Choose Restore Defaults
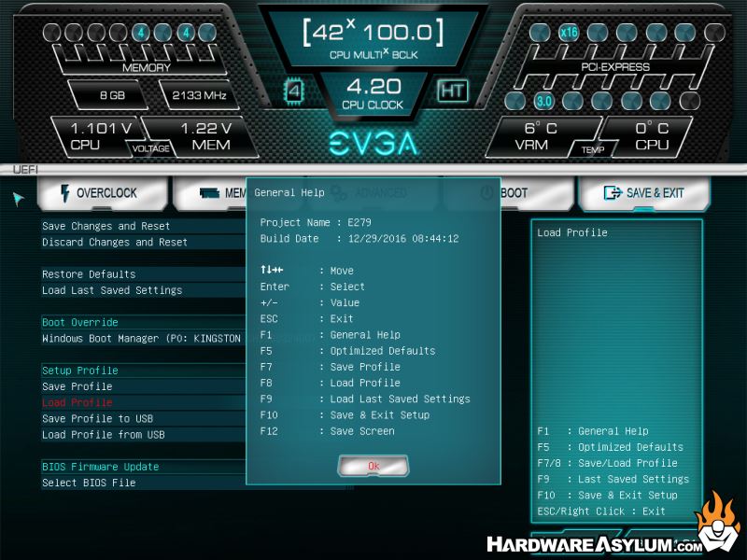This screenshot has height=560, width=747. (x=144, y=274)
